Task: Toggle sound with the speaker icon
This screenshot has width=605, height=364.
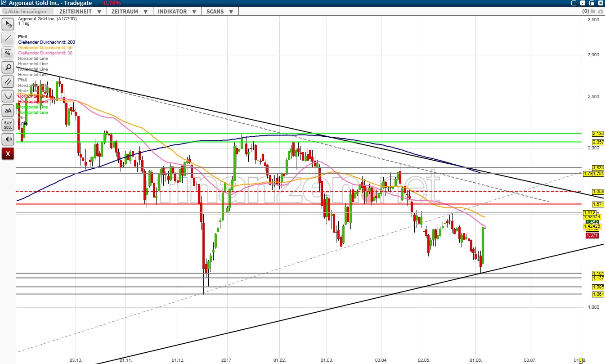Action: coord(8,139)
